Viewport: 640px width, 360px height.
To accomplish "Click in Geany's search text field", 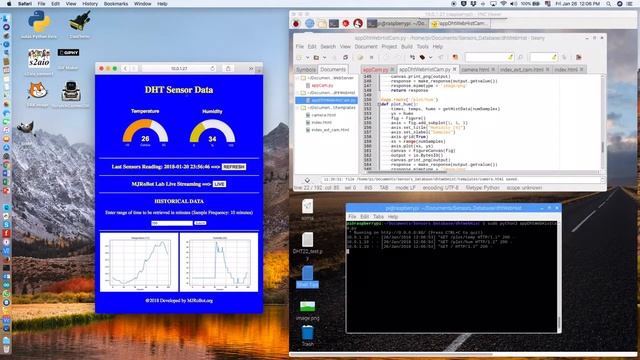I will [489, 58].
